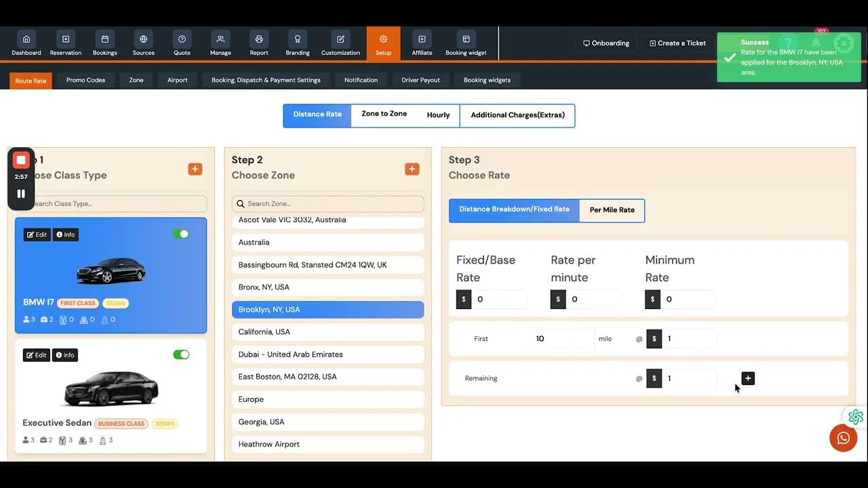Click the Minimum Rate input
Image resolution: width=868 pixels, height=488 pixels.
(x=688, y=299)
